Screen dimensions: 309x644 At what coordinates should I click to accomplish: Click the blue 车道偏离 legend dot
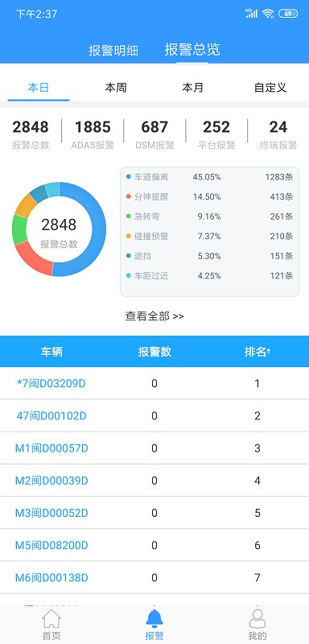pyautogui.click(x=129, y=177)
